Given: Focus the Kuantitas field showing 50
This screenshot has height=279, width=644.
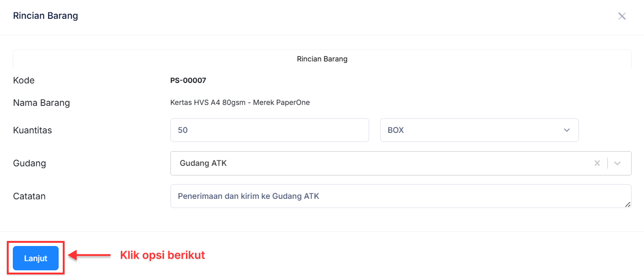Looking at the screenshot, I should (269, 130).
